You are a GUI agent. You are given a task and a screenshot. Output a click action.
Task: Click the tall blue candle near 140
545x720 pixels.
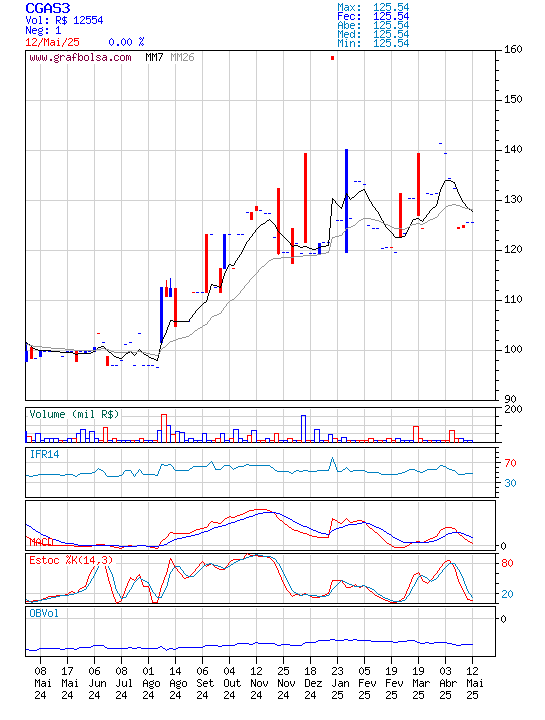(x=347, y=201)
